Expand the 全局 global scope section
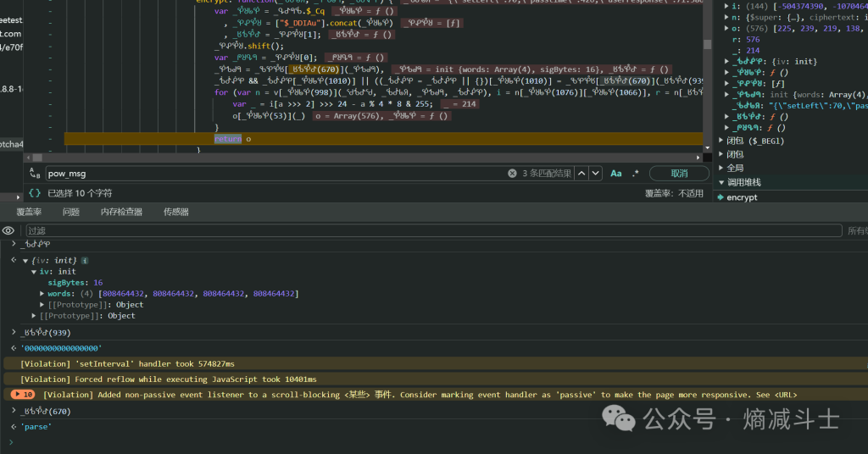Image resolution: width=868 pixels, height=454 pixels. (x=721, y=169)
